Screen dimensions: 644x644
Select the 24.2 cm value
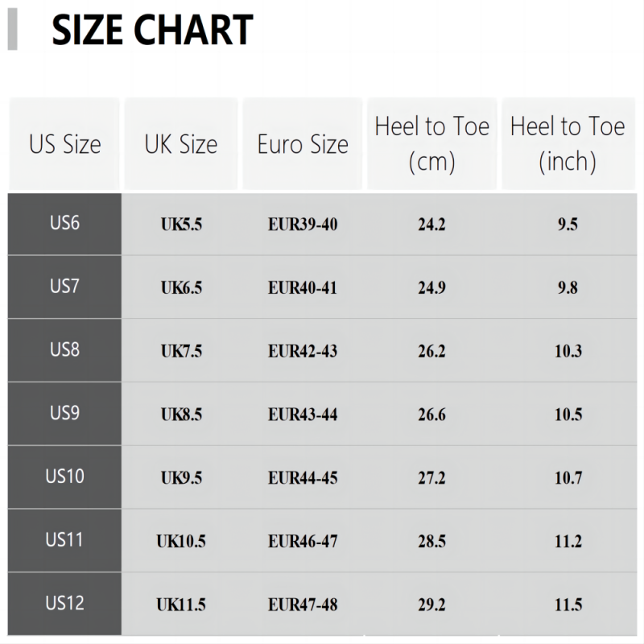pos(431,225)
